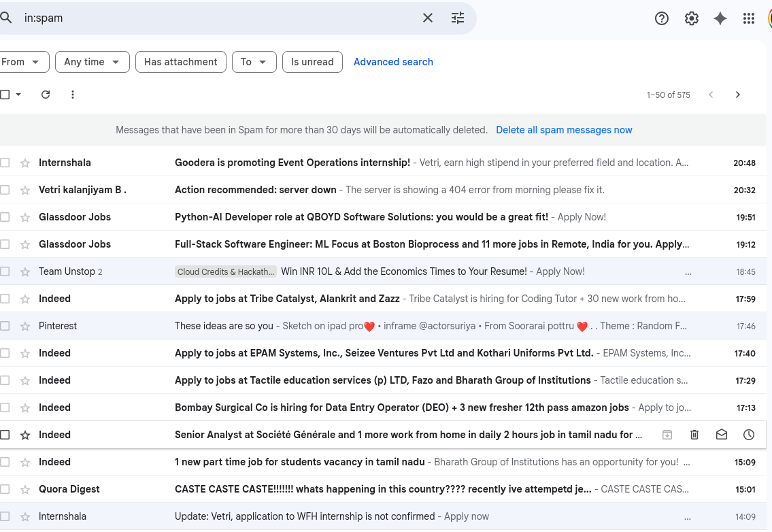The height and width of the screenshot is (532, 772).
Task: Snooze the Société Générale email
Action: [748, 435]
